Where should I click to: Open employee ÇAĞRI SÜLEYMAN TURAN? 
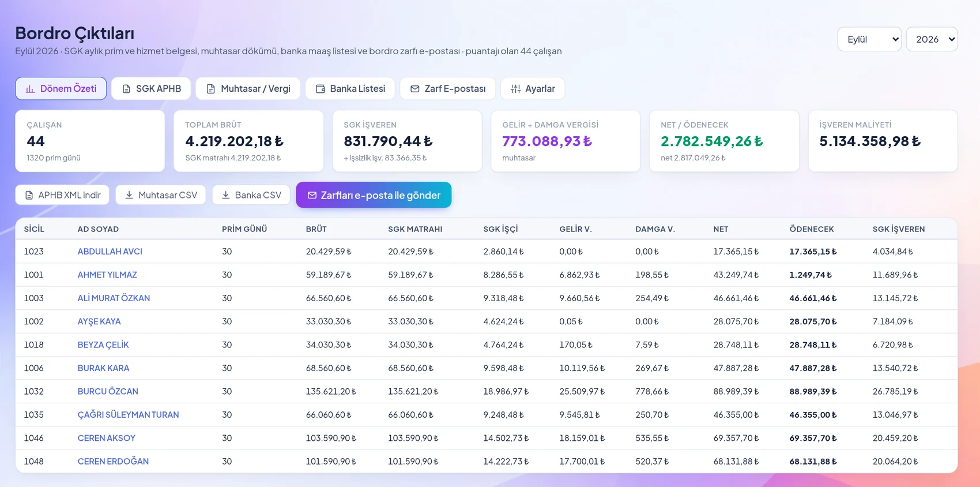pyautogui.click(x=128, y=415)
